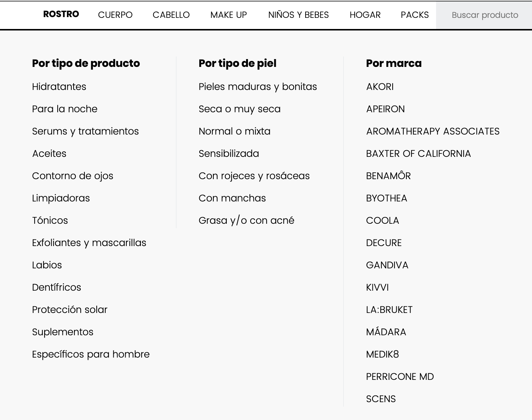This screenshot has height=420, width=532.
Task: Open the Hidratantes product link
Action: 59,87
